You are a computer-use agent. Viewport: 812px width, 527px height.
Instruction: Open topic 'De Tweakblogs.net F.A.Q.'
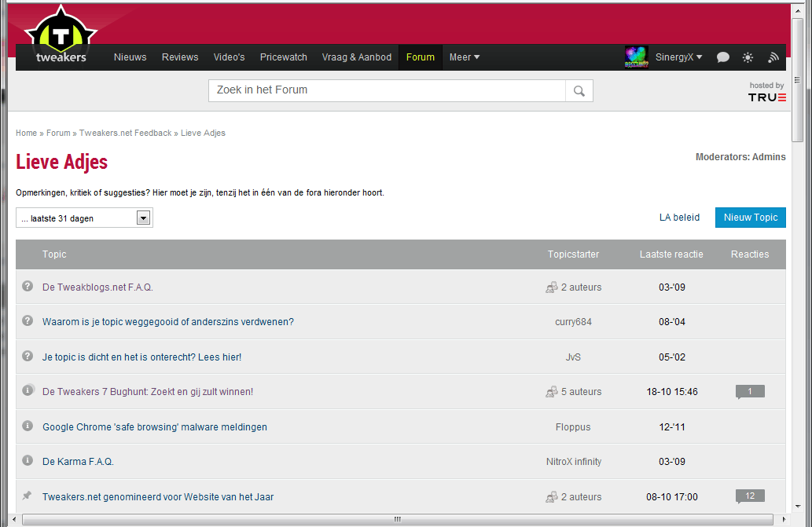point(97,287)
